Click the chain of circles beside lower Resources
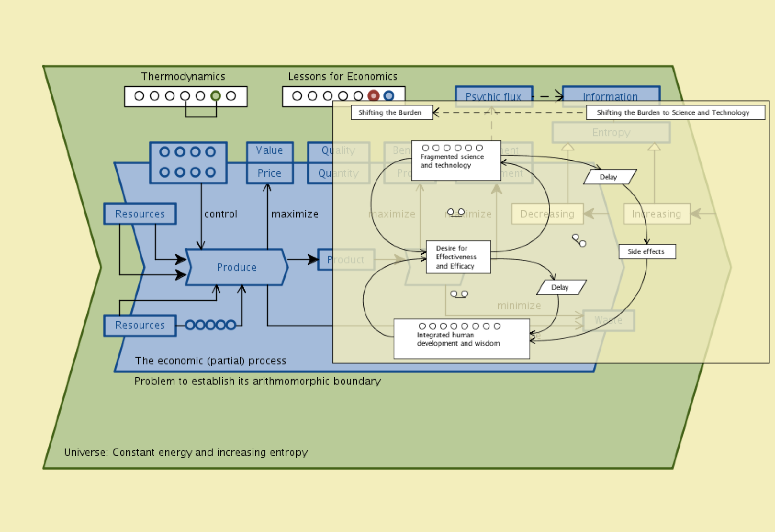The width and height of the screenshot is (775, 532). 210,325
